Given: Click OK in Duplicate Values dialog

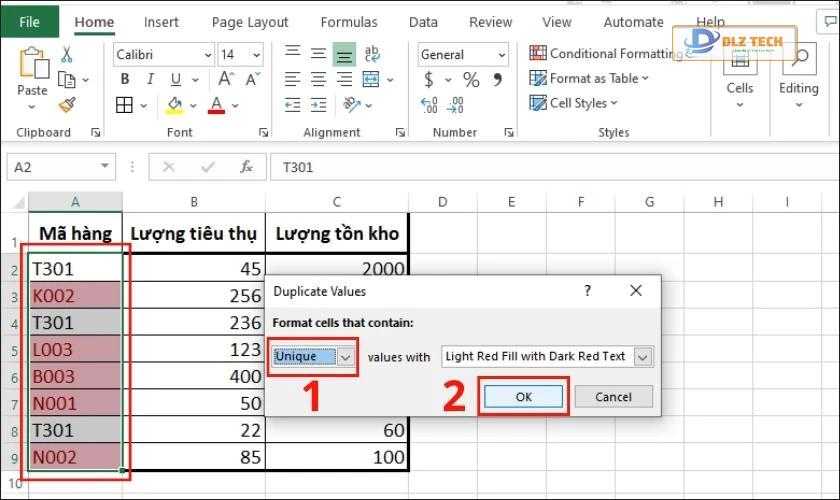Looking at the screenshot, I should tap(523, 397).
